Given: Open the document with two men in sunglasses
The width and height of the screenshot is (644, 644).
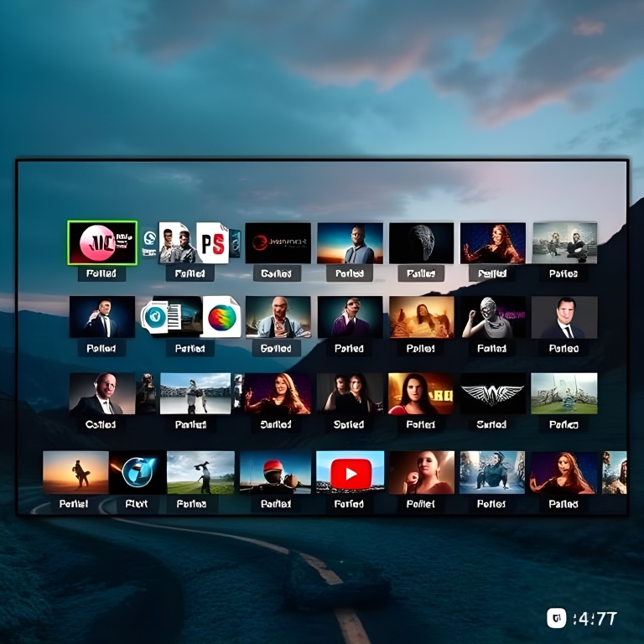Looking at the screenshot, I should pos(176,242).
